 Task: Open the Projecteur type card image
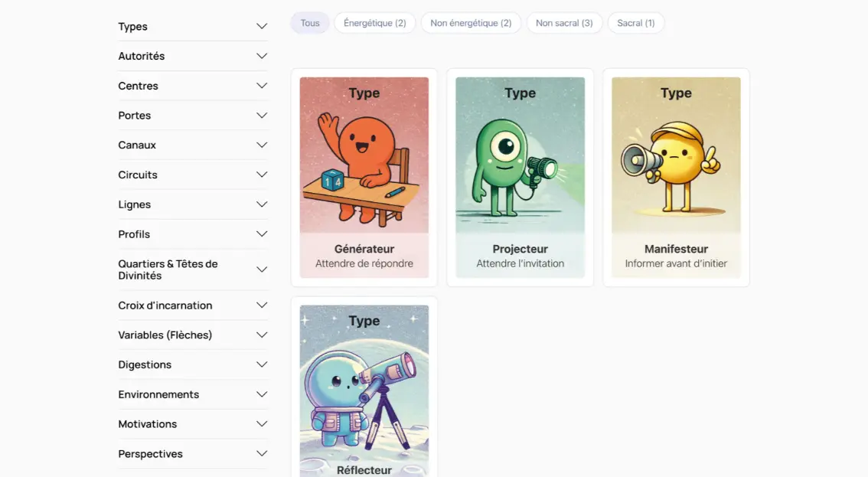click(520, 155)
